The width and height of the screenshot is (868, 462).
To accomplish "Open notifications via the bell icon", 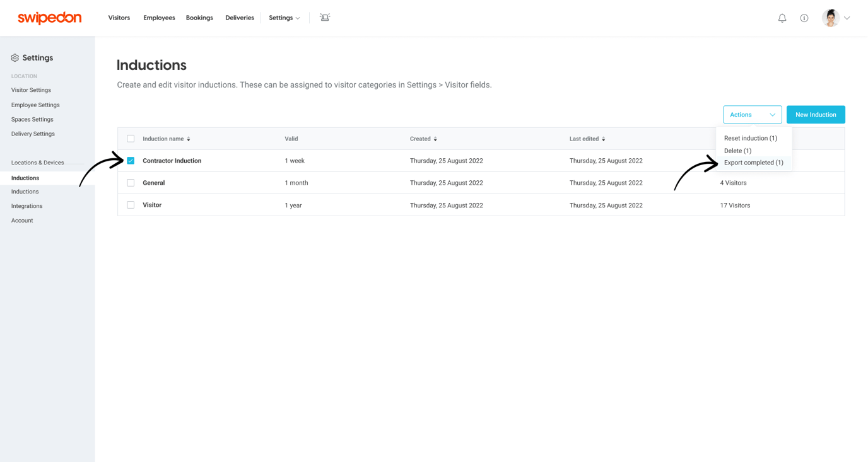I will (782, 18).
